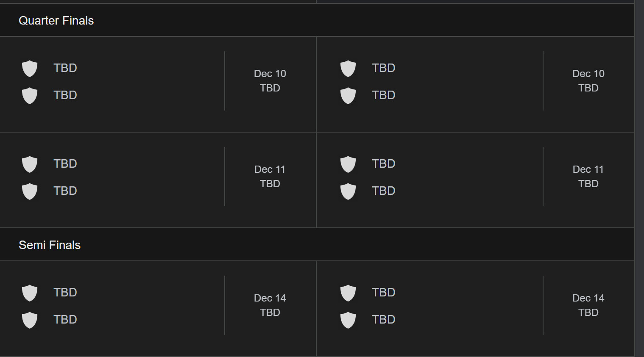
Task: Click bottom team shield in left semi final
Action: 30,320
